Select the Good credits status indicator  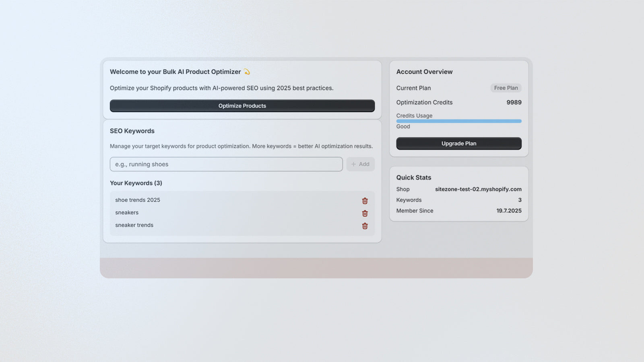click(403, 126)
